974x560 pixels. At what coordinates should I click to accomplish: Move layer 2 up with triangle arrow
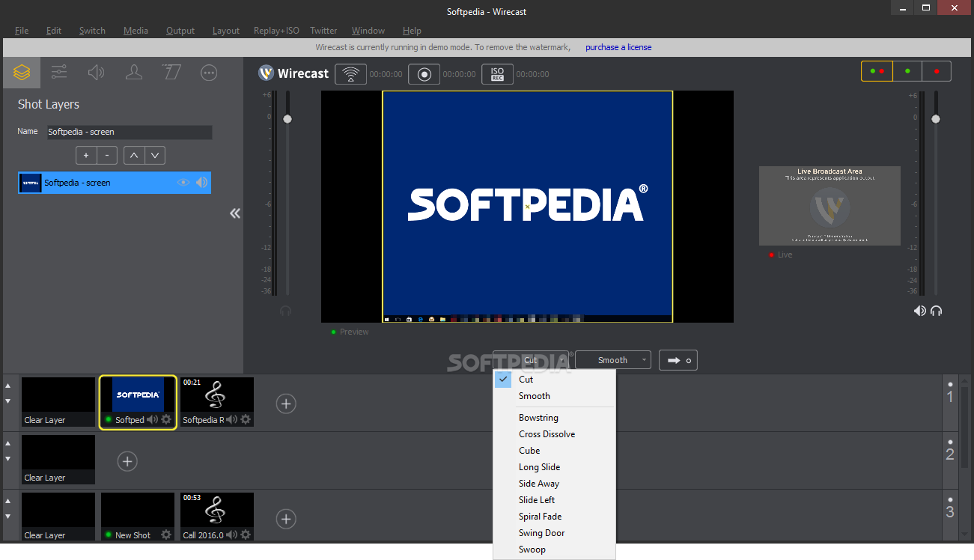point(8,443)
